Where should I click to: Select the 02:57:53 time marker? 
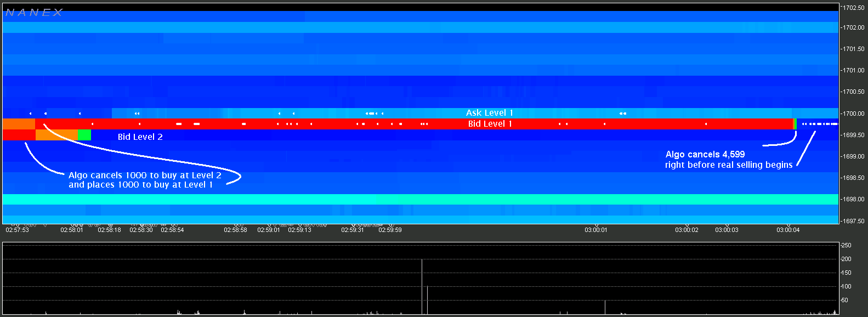(x=17, y=230)
